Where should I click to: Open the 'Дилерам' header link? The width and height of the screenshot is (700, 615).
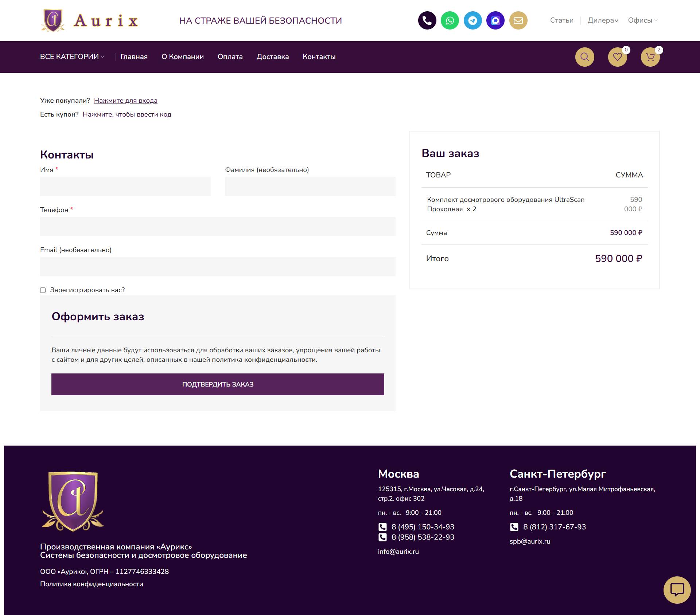[603, 20]
